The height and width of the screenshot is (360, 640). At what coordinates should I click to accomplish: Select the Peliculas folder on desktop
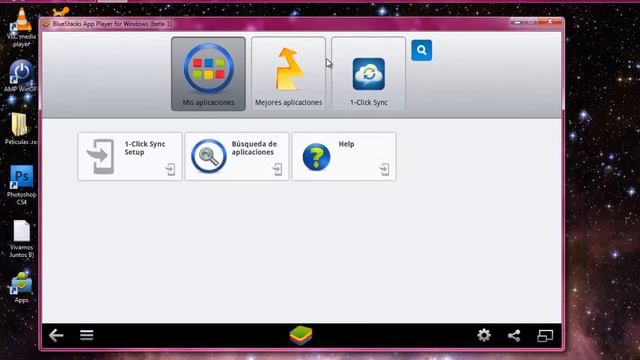pyautogui.click(x=20, y=129)
